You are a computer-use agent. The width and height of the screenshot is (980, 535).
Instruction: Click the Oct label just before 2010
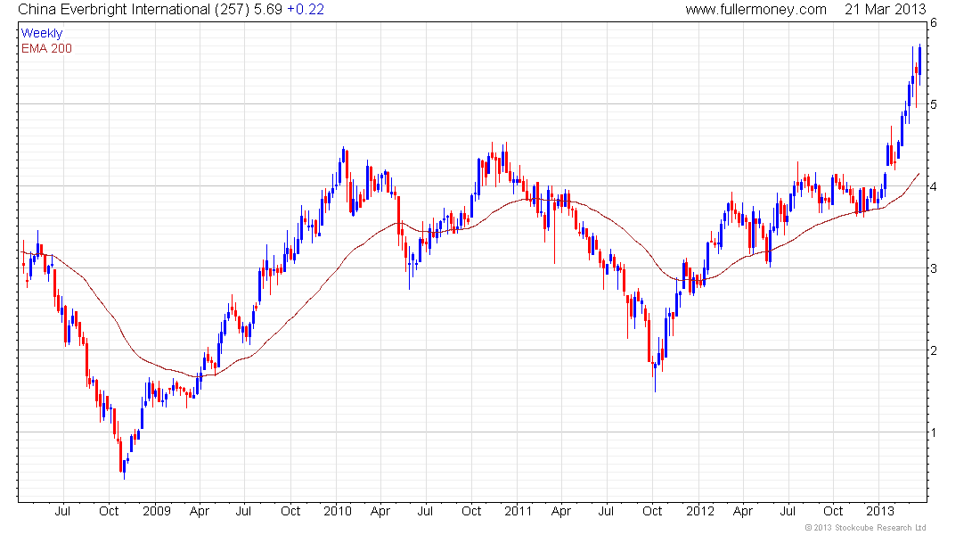point(290,511)
